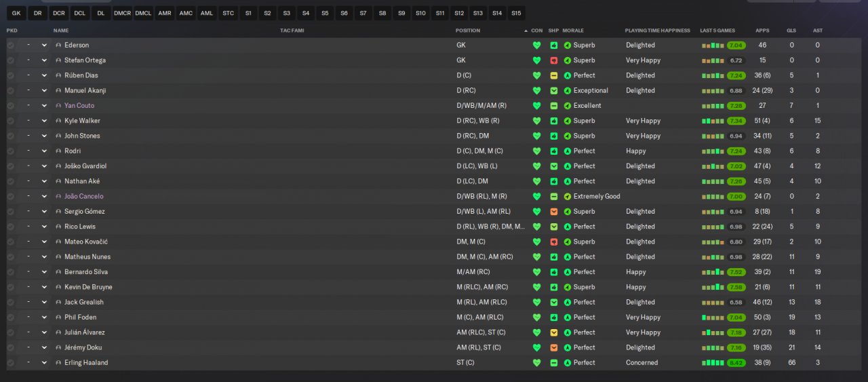Open Erling Haaland's player profile
This screenshot has width=868, height=382.
pyautogui.click(x=86, y=362)
